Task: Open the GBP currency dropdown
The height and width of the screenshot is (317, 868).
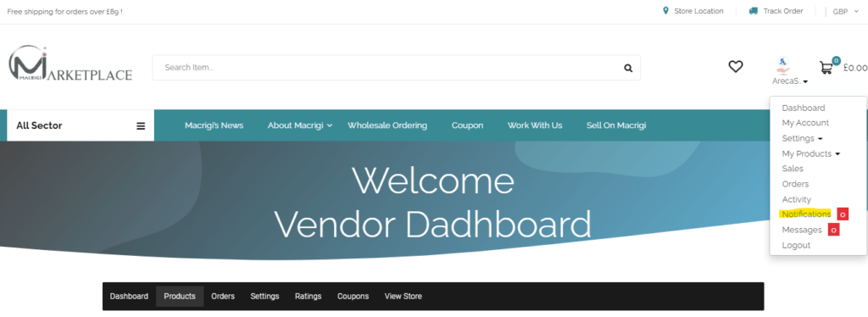Action: (x=846, y=12)
